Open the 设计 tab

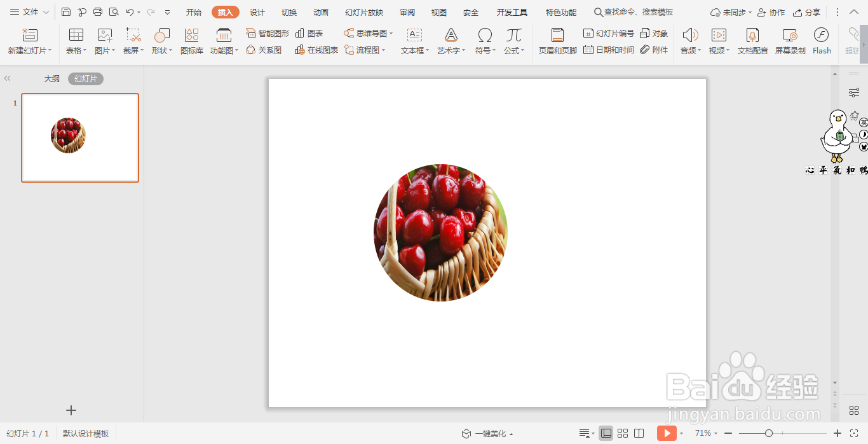(257, 12)
